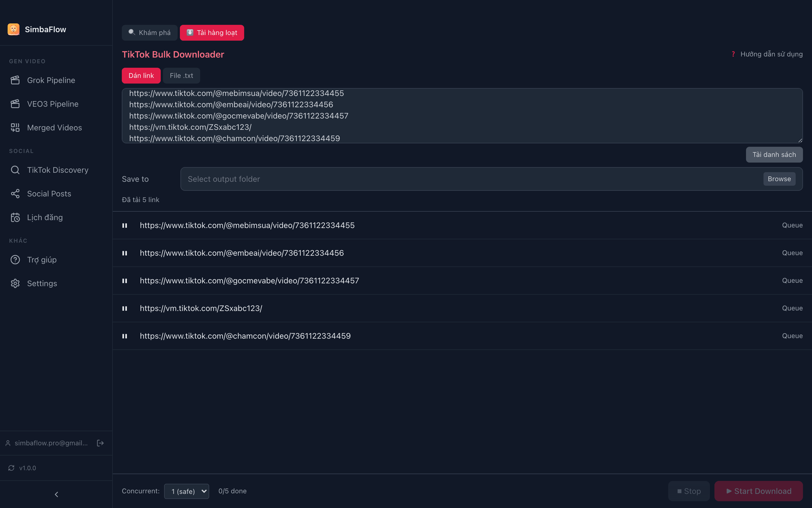
Task: Click the simbaflow.pro@gmail account email
Action: tap(51, 443)
